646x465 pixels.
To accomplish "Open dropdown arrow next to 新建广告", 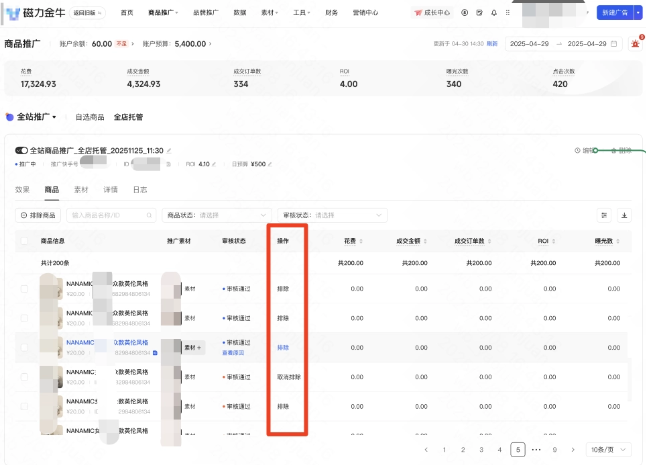I will coord(638,13).
